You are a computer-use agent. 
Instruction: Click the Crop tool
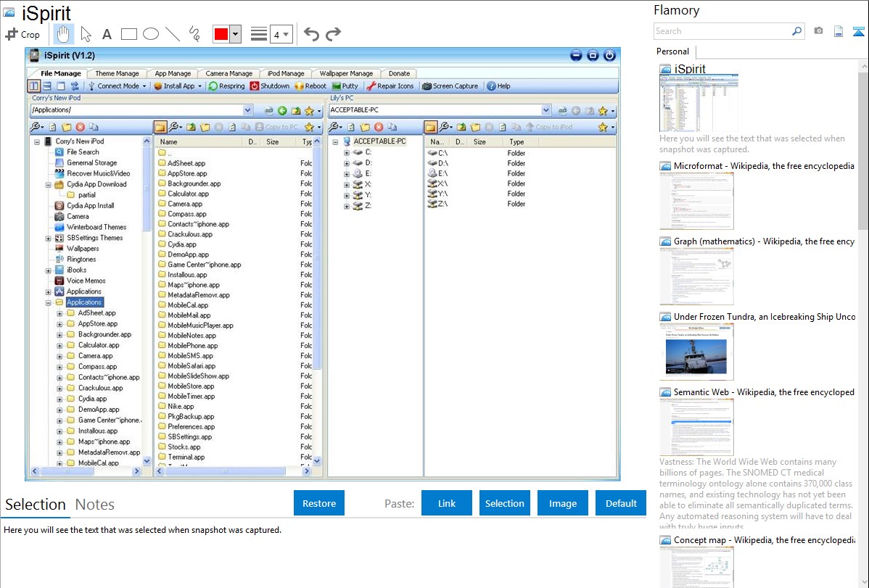coord(22,34)
